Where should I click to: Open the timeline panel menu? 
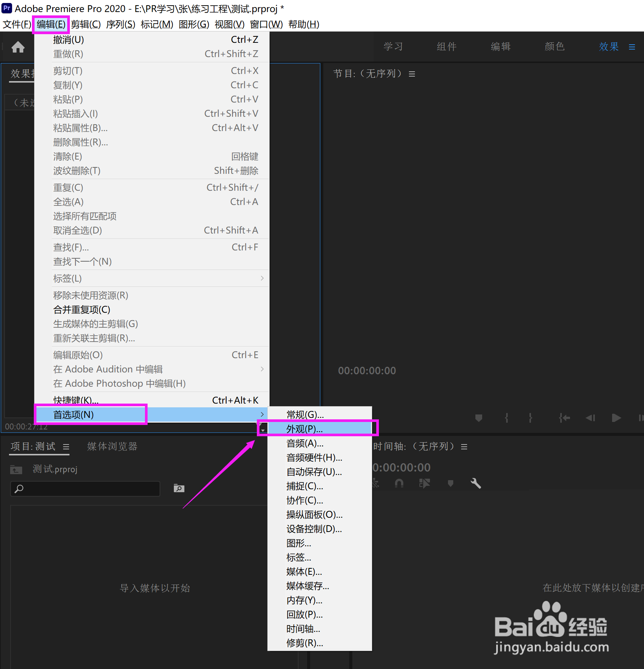(464, 447)
